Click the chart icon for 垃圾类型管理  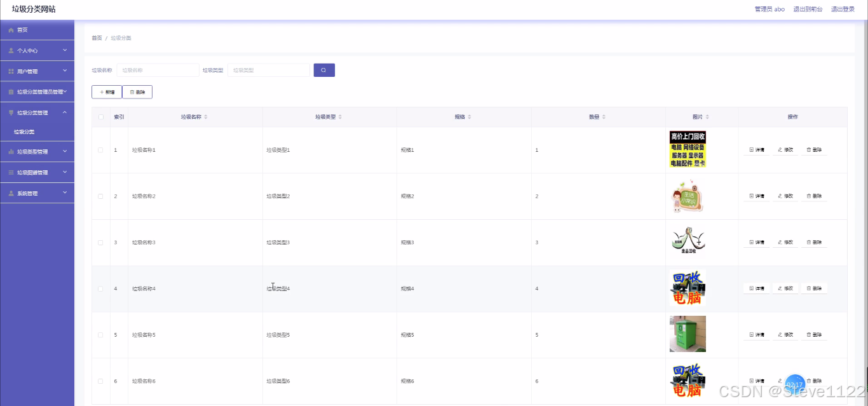coord(11,151)
